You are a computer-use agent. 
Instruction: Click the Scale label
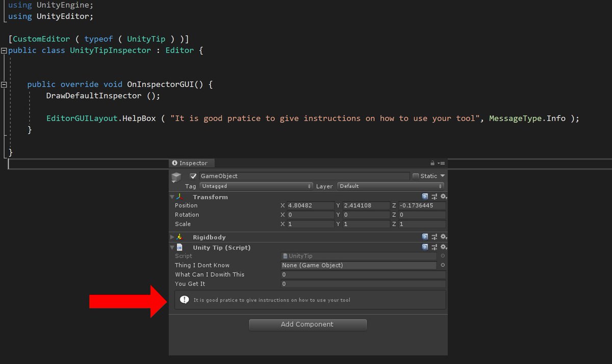(x=183, y=224)
